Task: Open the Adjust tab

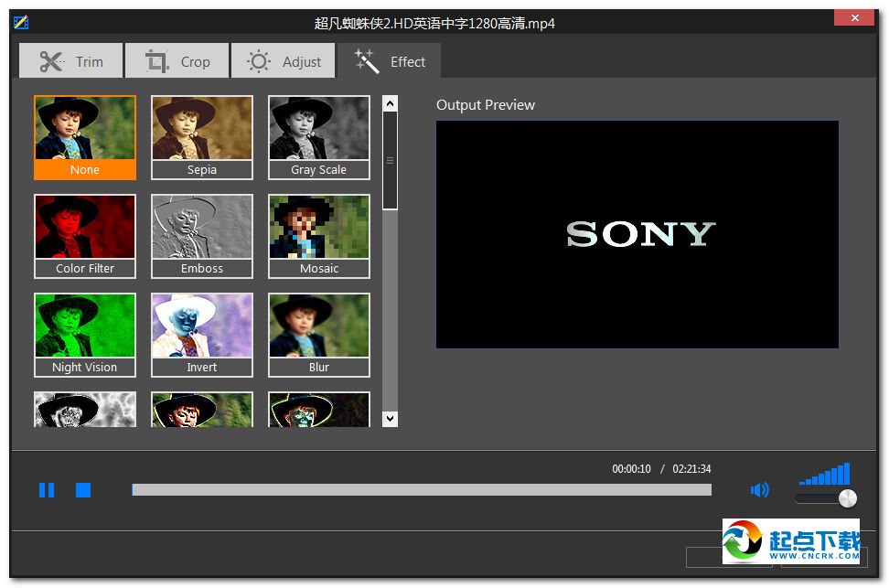Action: (x=283, y=60)
